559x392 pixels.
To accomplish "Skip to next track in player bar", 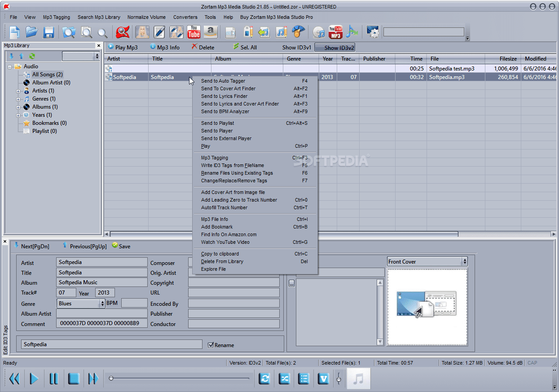I will (93, 379).
